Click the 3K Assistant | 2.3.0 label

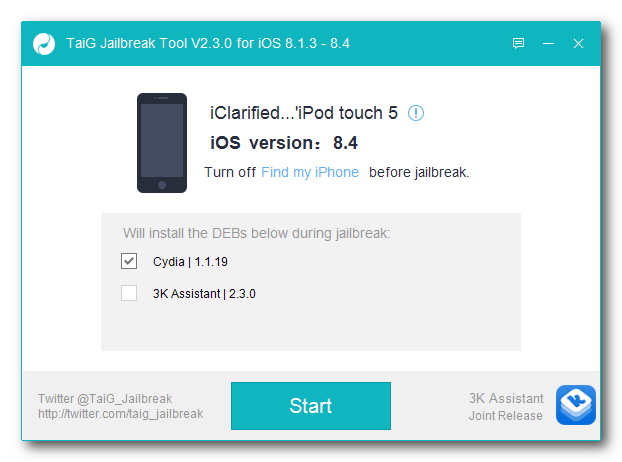pos(204,294)
